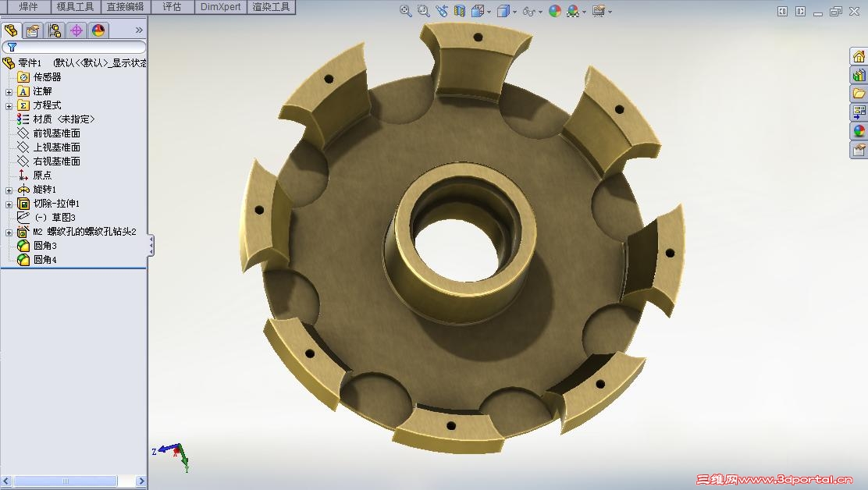Click the Zoom to Area icon
This screenshot has height=490, width=868.
click(x=424, y=11)
